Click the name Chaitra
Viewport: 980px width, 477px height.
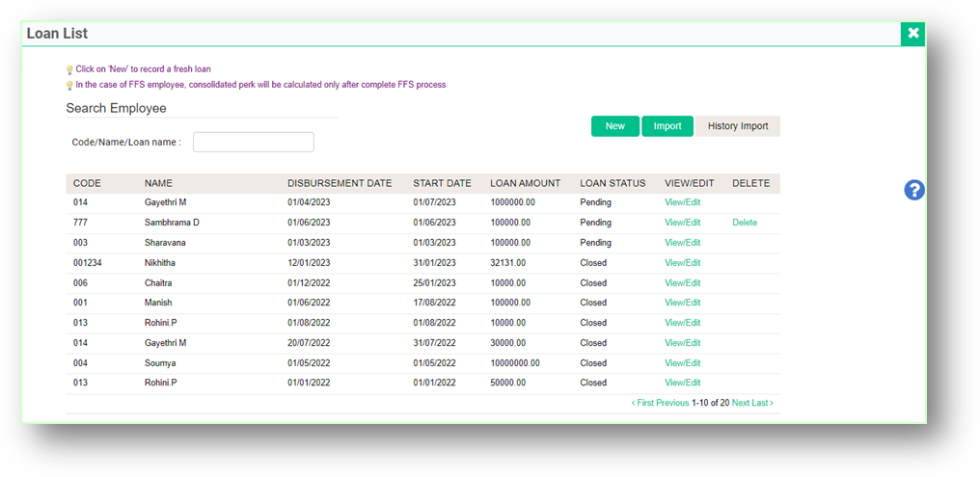[158, 283]
